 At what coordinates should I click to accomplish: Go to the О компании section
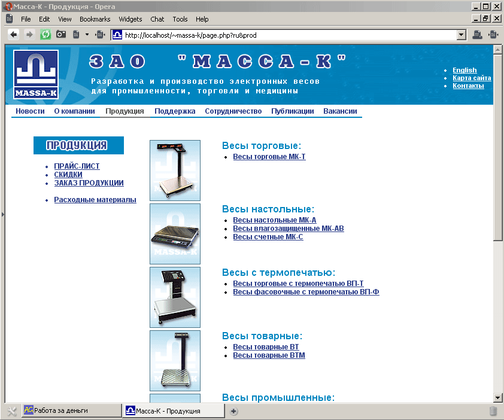click(75, 111)
